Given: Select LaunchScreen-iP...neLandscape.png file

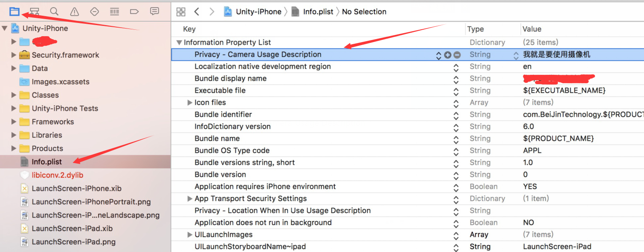Looking at the screenshot, I should [96, 215].
